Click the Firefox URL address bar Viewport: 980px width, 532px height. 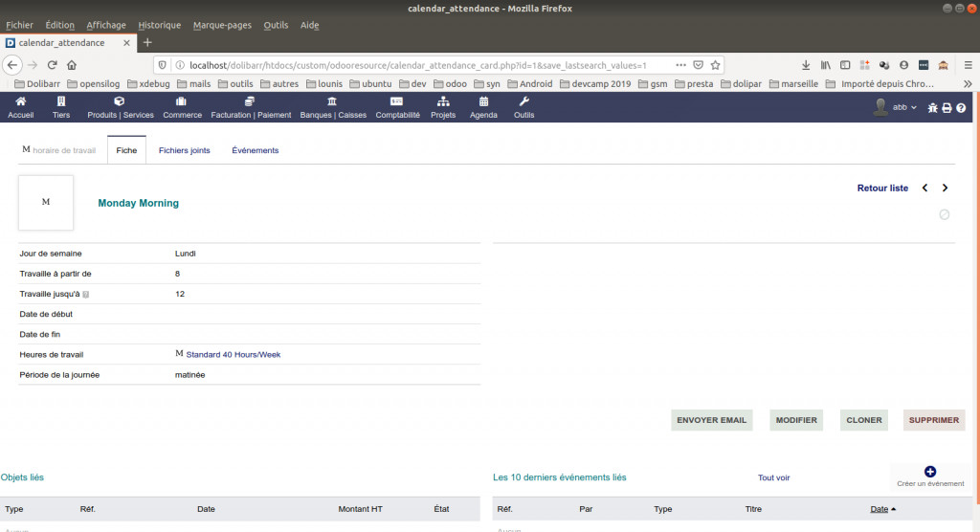(x=421, y=65)
